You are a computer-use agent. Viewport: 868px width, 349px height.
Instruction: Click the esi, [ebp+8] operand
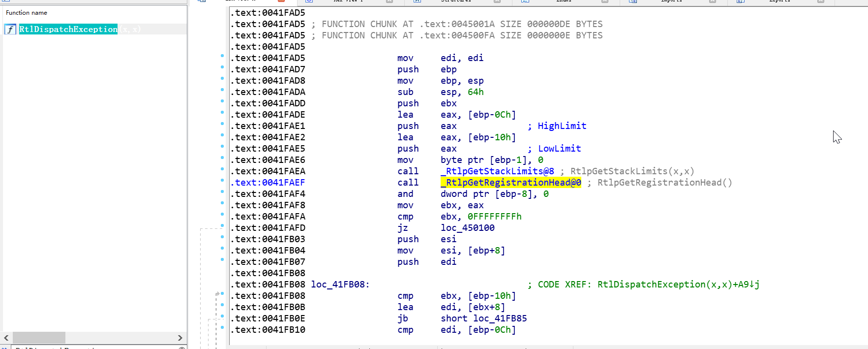point(473,251)
